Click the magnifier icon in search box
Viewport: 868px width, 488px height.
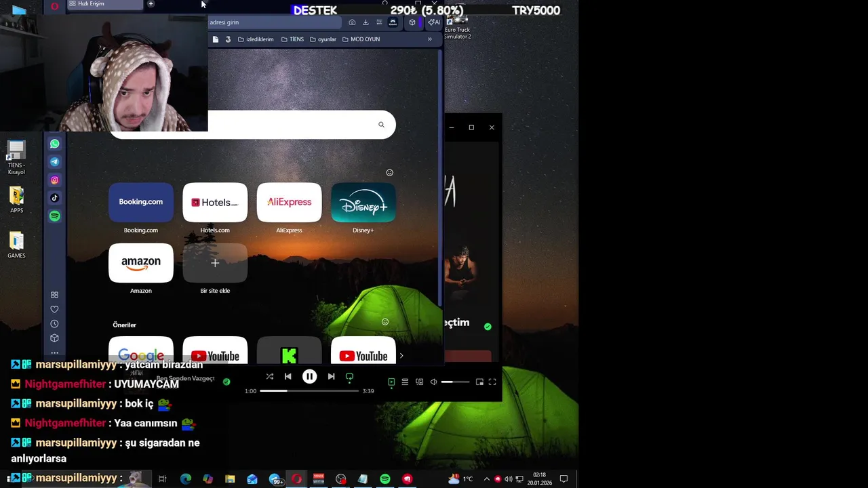coord(381,125)
